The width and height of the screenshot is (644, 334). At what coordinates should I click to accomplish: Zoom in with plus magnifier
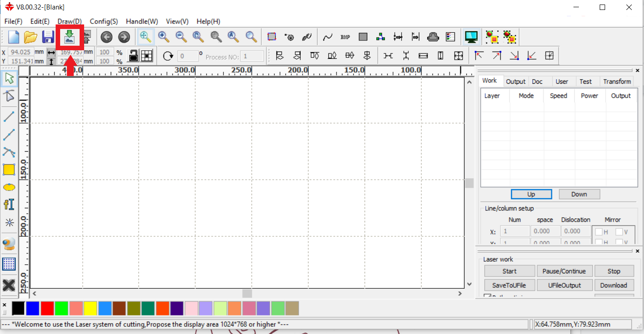click(164, 37)
